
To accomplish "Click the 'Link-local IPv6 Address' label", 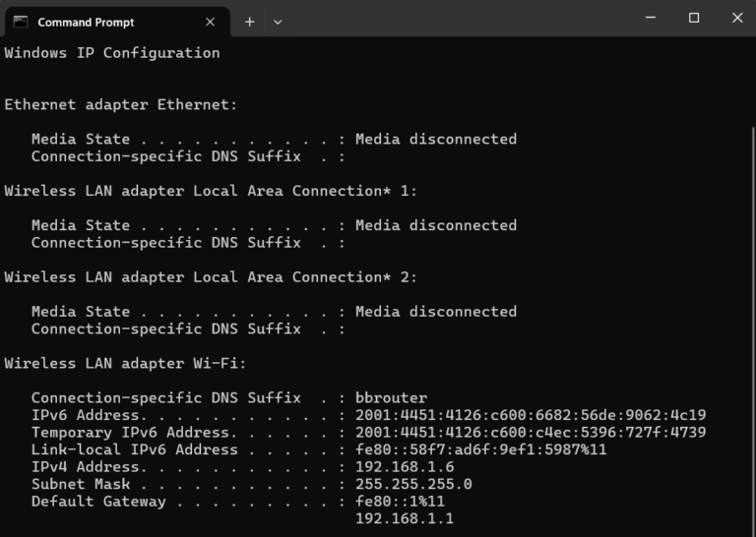I will point(134,449).
